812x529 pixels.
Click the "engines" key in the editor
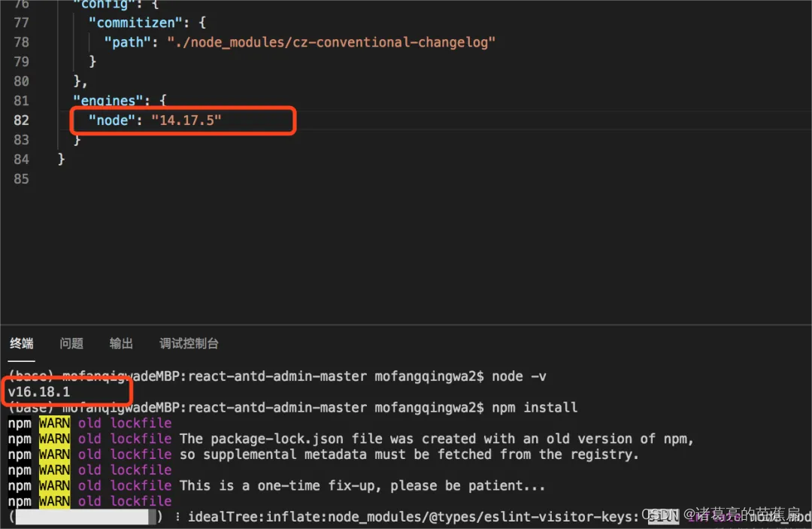[x=108, y=101]
